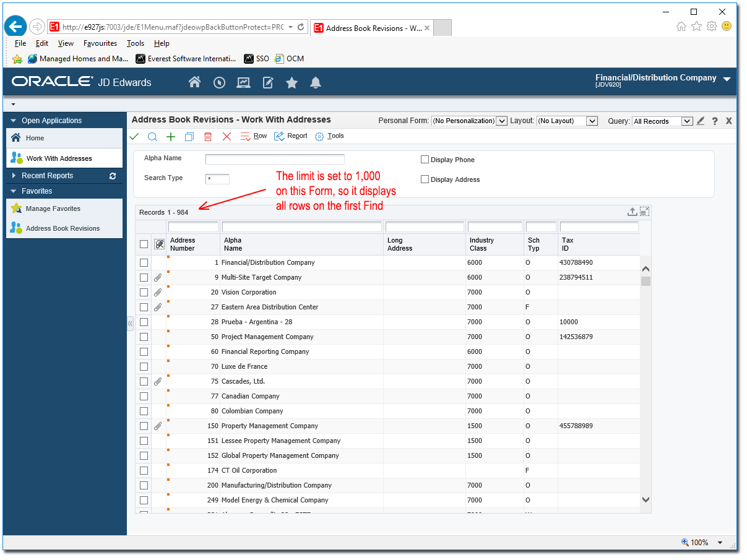Image resolution: width=747 pixels, height=560 pixels.
Task: Open attachment paperclip for Cascades, Ltd.
Action: coord(158,382)
